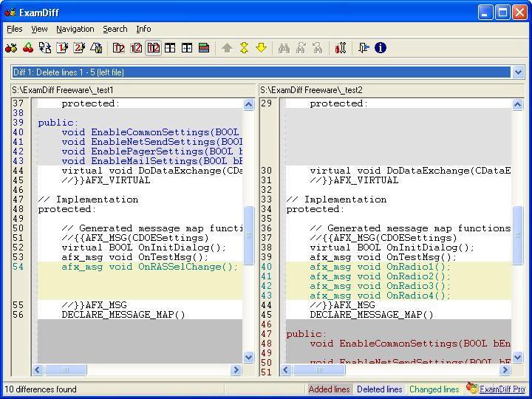Click the ExamDiff Pro link
This screenshot has height=399, width=532.
pos(502,389)
